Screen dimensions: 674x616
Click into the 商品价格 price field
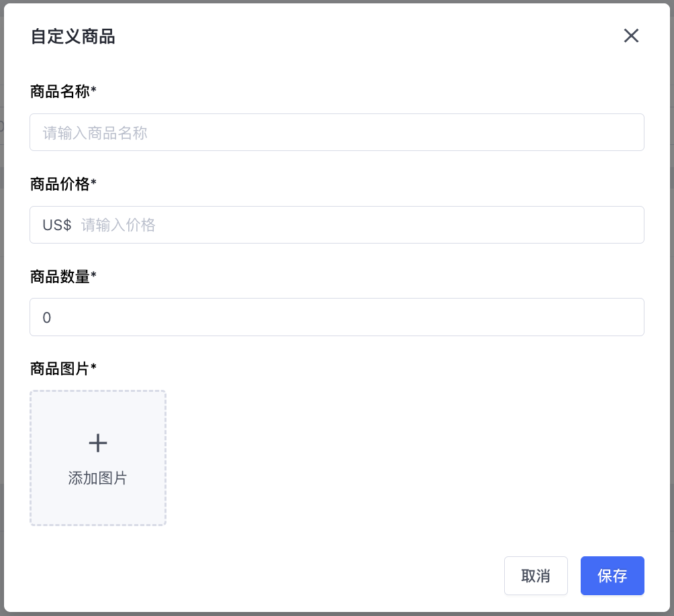[361, 225]
